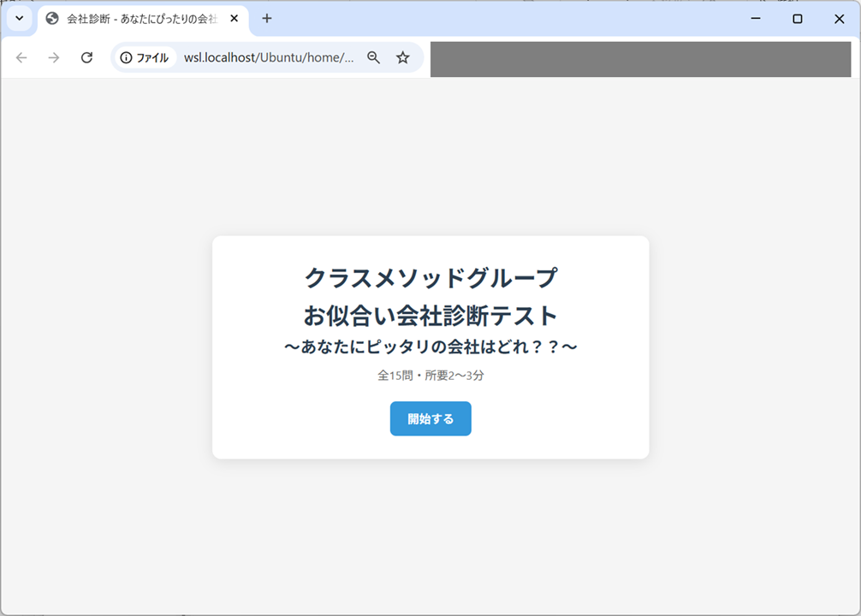Click the quiz title card heading
The width and height of the screenshot is (861, 616).
430,295
